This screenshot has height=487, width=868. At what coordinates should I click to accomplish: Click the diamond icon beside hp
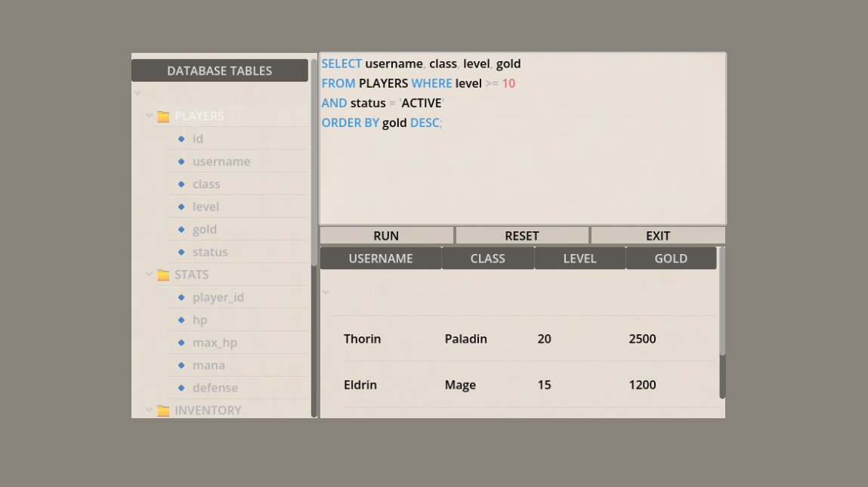[x=181, y=320]
